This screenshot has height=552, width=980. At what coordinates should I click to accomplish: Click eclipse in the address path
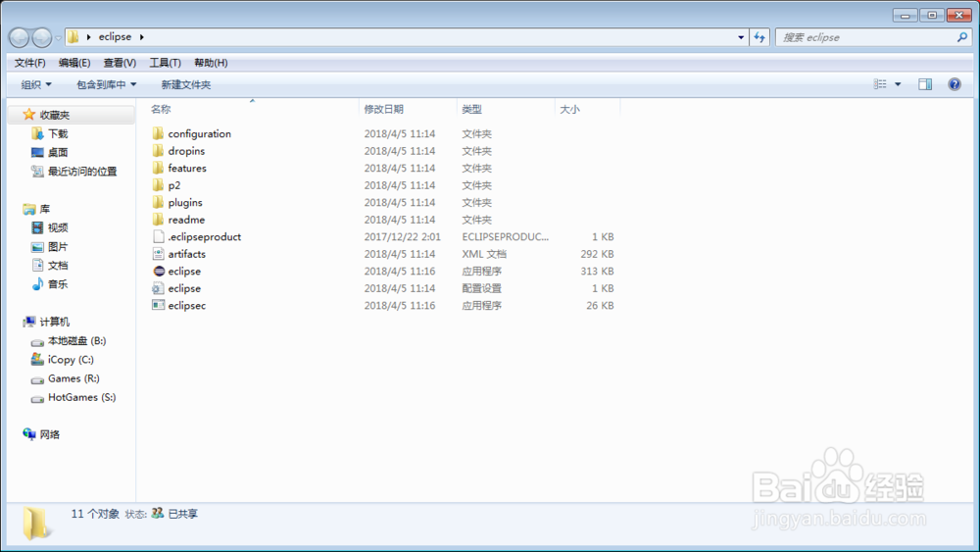coord(115,37)
